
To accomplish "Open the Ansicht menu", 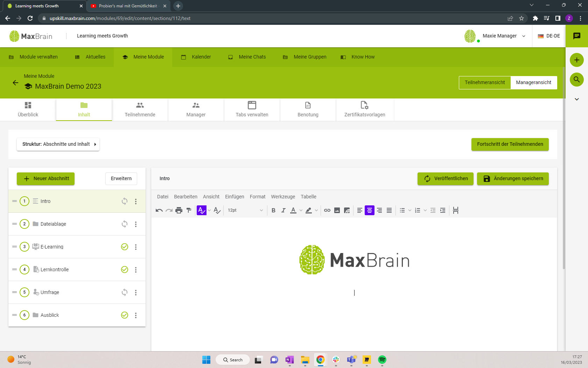I will click(211, 197).
